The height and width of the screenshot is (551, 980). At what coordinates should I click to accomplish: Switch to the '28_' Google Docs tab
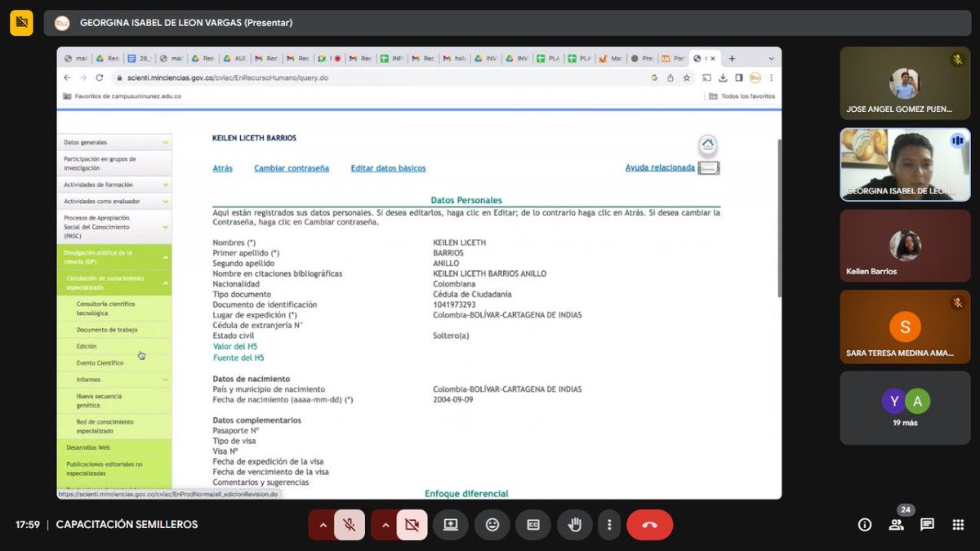point(141,58)
